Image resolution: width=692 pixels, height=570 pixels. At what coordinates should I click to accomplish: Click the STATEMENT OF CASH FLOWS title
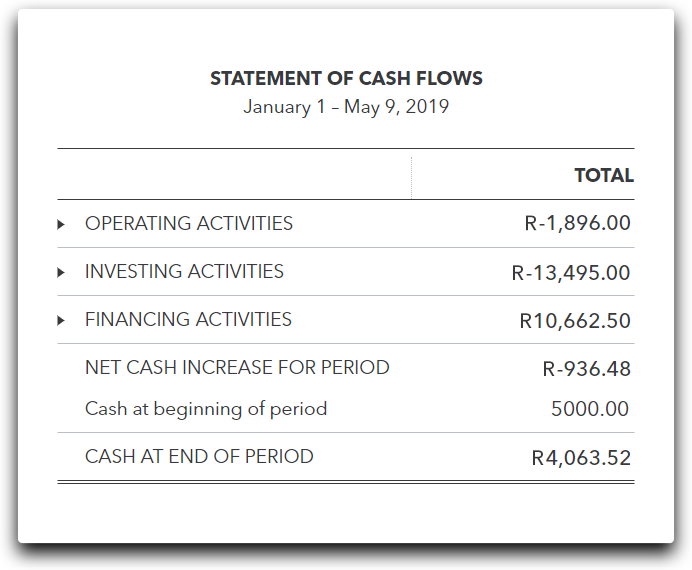point(346,79)
